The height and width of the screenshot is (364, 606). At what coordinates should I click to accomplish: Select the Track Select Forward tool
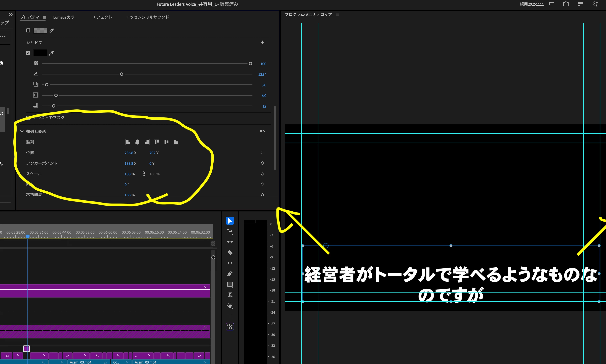[x=230, y=231]
